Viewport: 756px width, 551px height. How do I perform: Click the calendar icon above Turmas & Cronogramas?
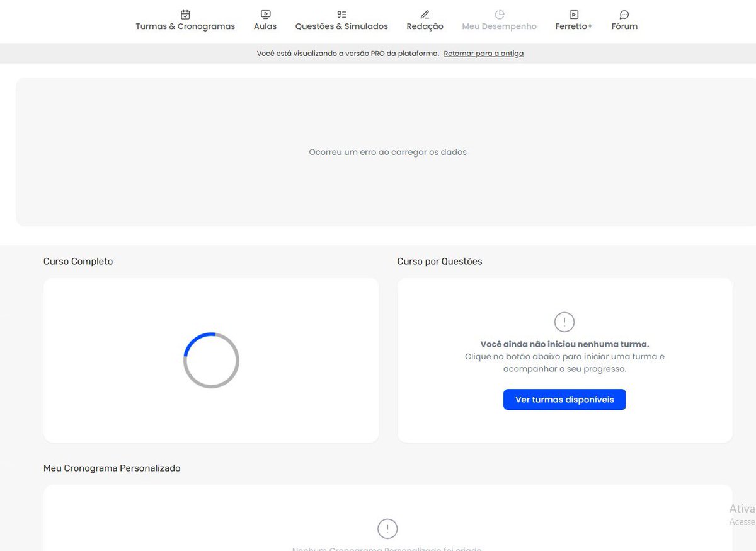(185, 14)
